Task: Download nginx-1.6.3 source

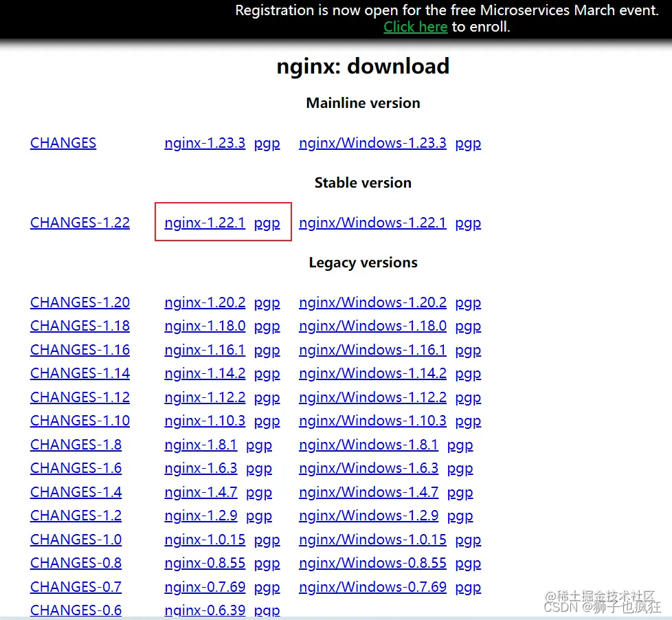Action: tap(201, 468)
